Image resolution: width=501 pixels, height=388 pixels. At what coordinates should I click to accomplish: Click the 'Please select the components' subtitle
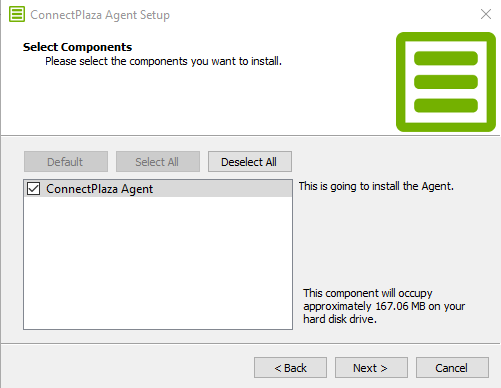coord(163,61)
